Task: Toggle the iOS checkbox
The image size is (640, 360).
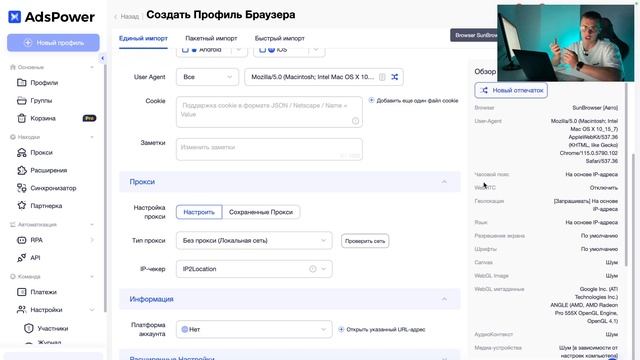Action: coord(262,50)
